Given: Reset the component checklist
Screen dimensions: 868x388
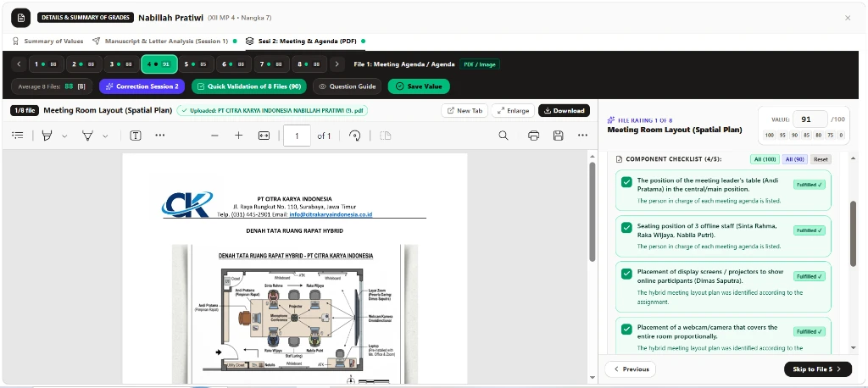Looking at the screenshot, I should click(x=821, y=159).
